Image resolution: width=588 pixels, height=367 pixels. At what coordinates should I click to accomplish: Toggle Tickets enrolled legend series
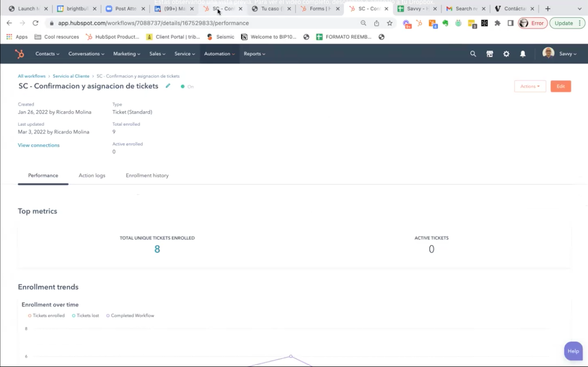46,316
